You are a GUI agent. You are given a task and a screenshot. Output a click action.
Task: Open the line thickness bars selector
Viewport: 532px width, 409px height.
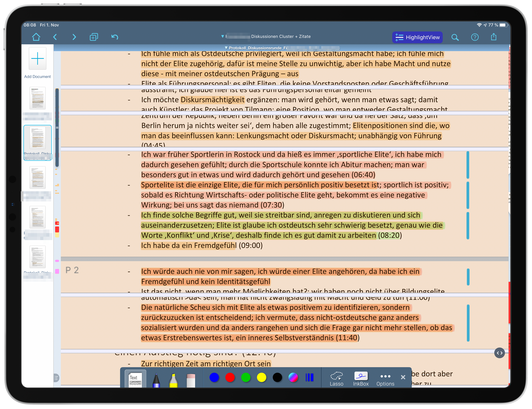(309, 377)
